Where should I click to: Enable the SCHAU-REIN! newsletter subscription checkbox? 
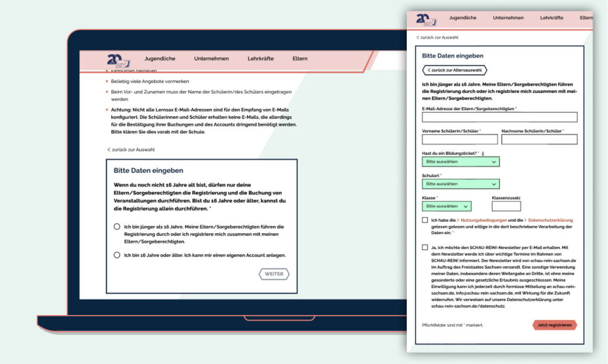424,248
